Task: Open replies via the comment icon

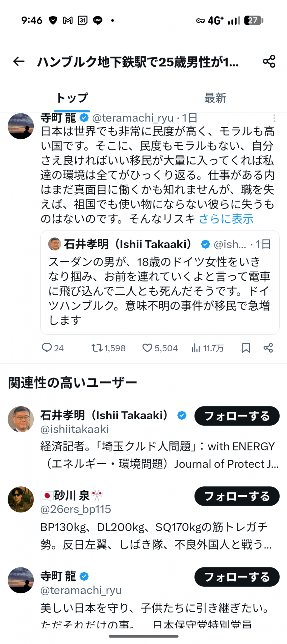Action: 47,348
